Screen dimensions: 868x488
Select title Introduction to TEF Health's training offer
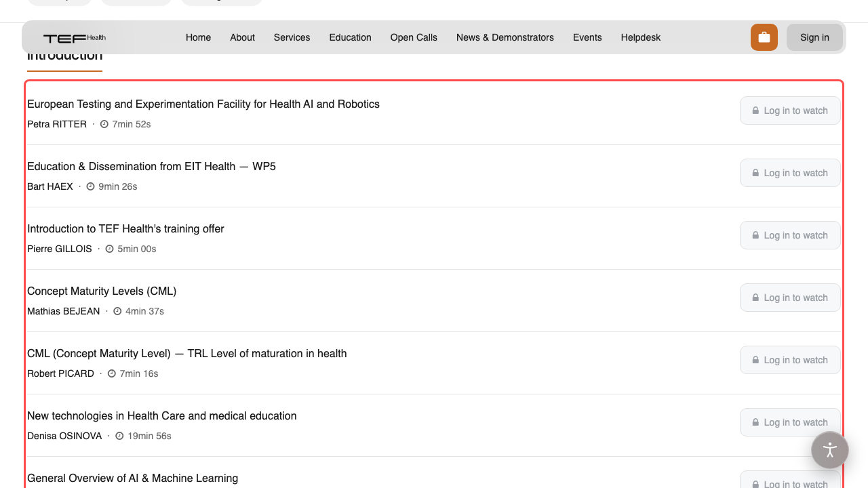coord(125,228)
